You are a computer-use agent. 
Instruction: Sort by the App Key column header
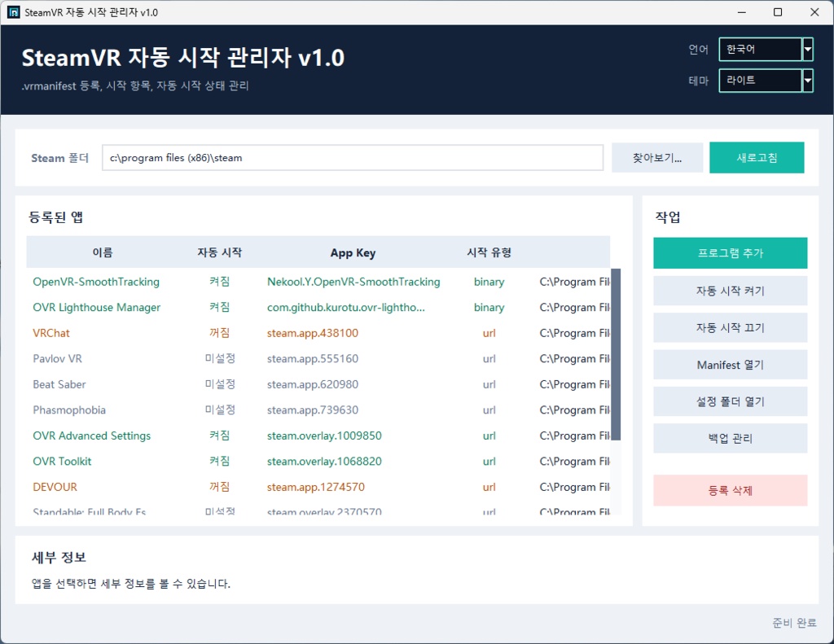click(x=353, y=253)
